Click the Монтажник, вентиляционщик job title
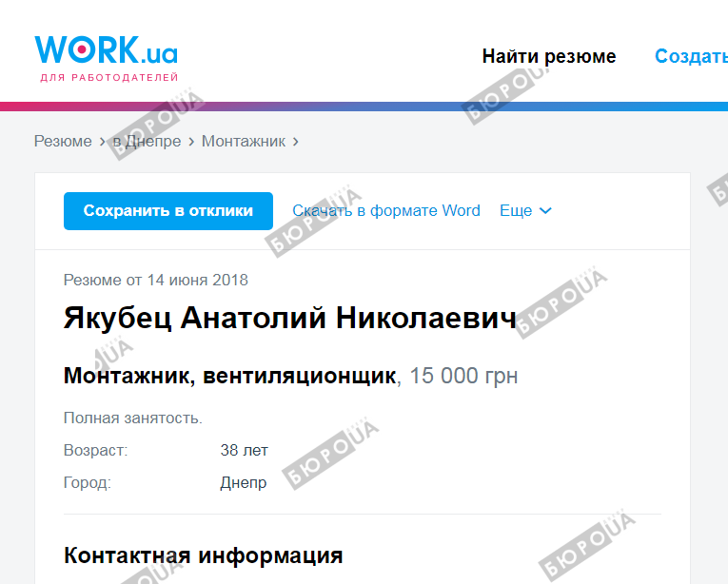This screenshot has height=584, width=728. pyautogui.click(x=228, y=376)
